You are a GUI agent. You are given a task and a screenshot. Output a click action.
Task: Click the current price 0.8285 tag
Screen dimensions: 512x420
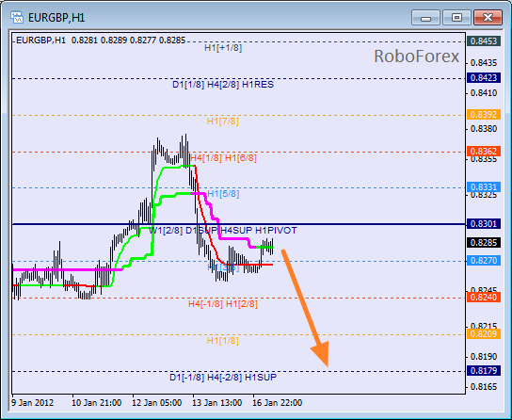(484, 243)
